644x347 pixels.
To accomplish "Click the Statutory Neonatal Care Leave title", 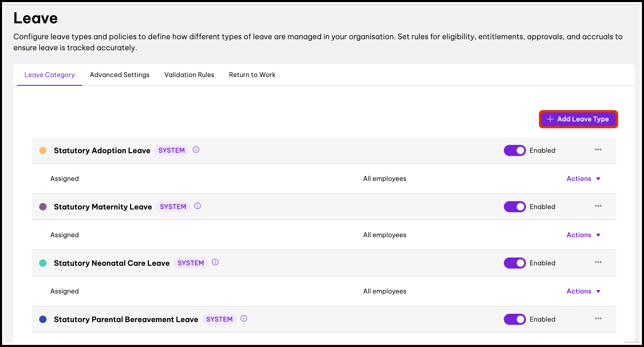I will pyautogui.click(x=112, y=263).
